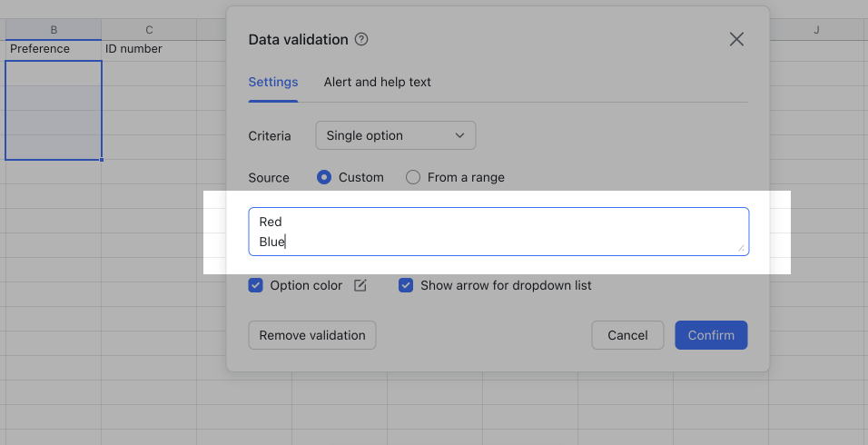Switch to the Settings tab

[273, 82]
